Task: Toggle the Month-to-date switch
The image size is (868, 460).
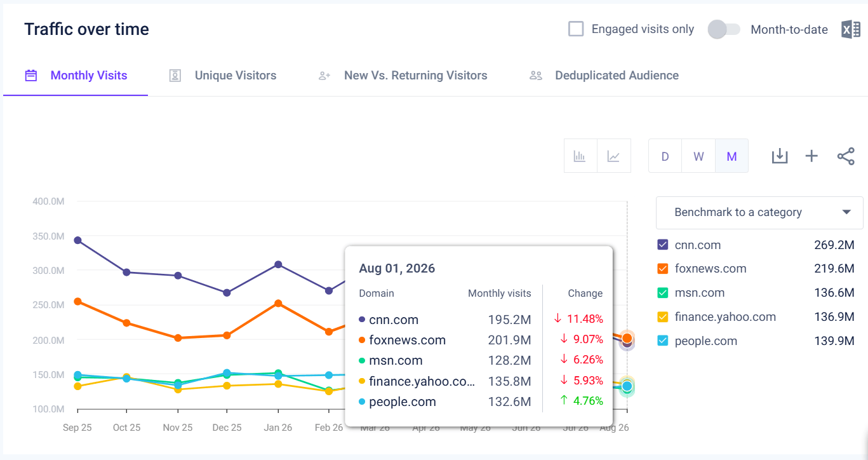Action: pyautogui.click(x=724, y=29)
